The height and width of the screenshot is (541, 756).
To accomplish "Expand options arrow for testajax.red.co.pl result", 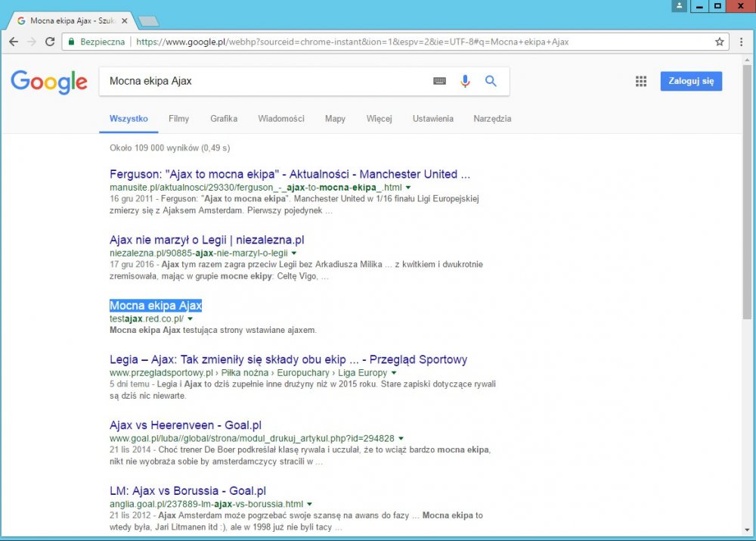I will (190, 319).
